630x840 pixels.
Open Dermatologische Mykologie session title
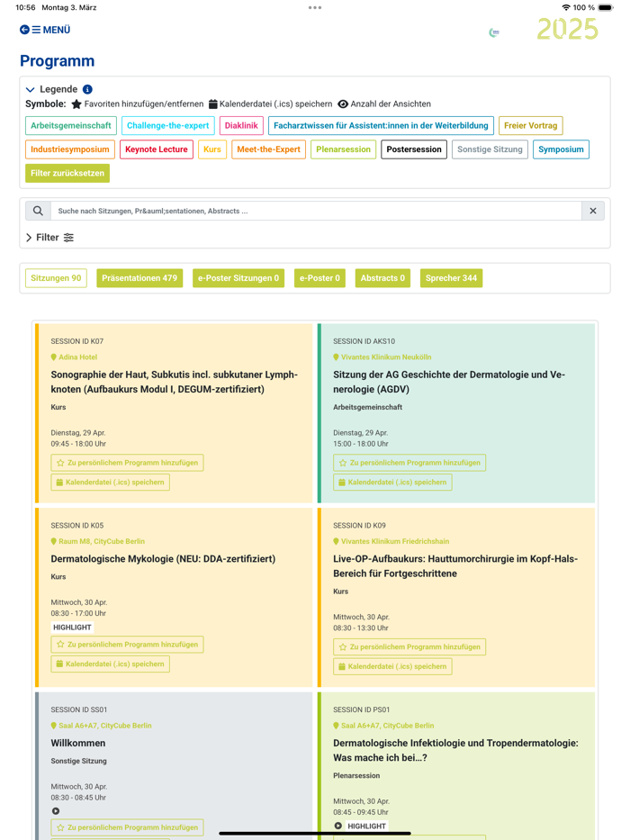pos(163,559)
